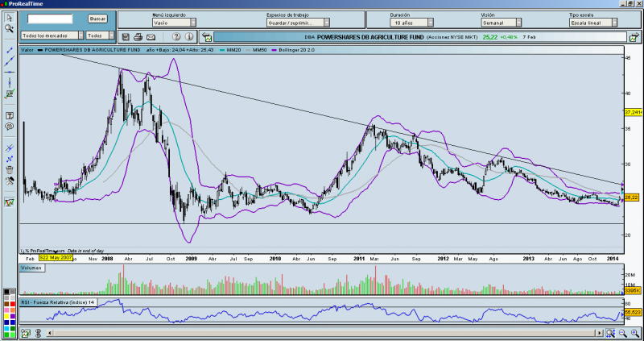Send chart by the envelope icon
Image resolution: width=644 pixels, height=341 pixels.
pos(151,37)
